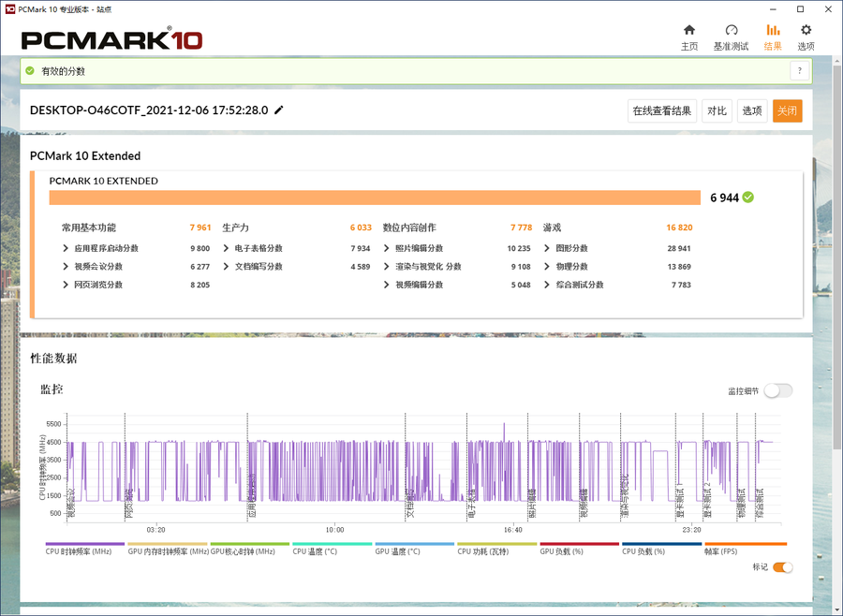Click the green checkmark next to 6 944
843x616 pixels.
pyautogui.click(x=748, y=198)
